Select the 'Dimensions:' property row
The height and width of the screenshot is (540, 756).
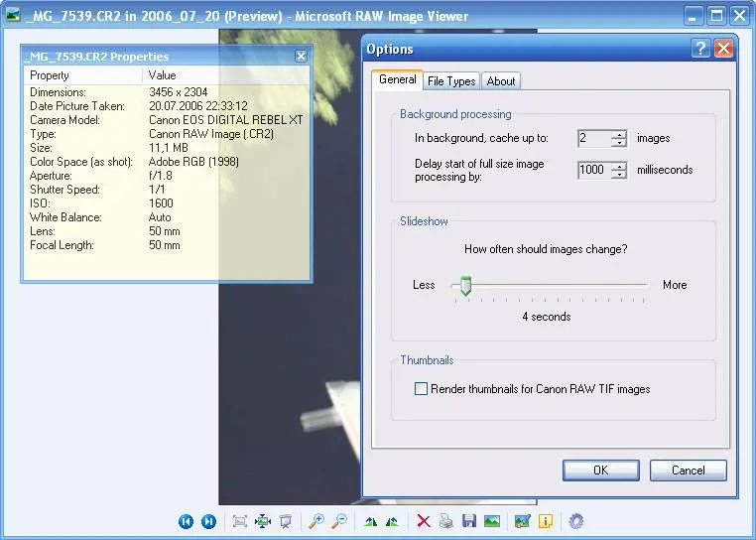(167, 92)
